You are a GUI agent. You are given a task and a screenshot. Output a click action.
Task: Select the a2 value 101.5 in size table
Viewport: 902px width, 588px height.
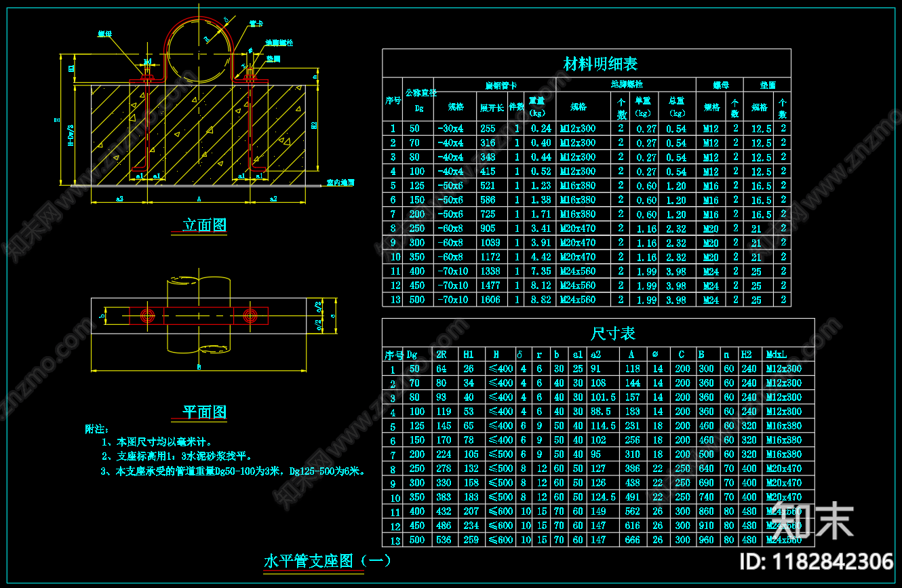[x=603, y=397]
